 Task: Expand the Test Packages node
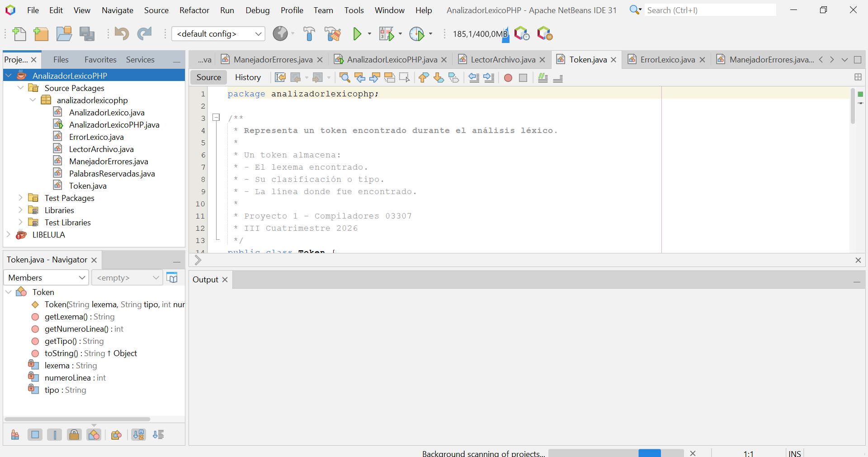coord(20,198)
